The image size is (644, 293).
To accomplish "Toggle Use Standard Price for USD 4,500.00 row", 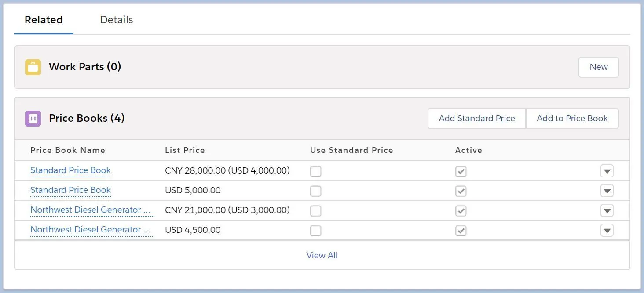I will [315, 231].
